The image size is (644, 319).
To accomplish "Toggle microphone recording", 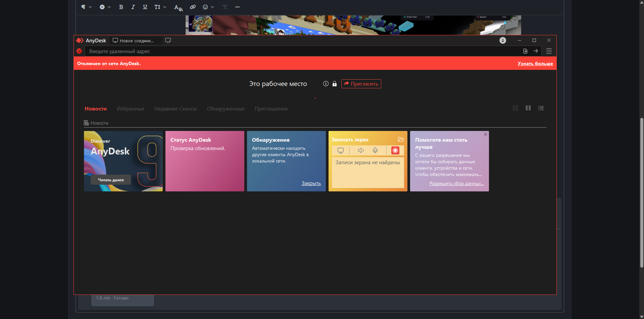I will [x=375, y=150].
